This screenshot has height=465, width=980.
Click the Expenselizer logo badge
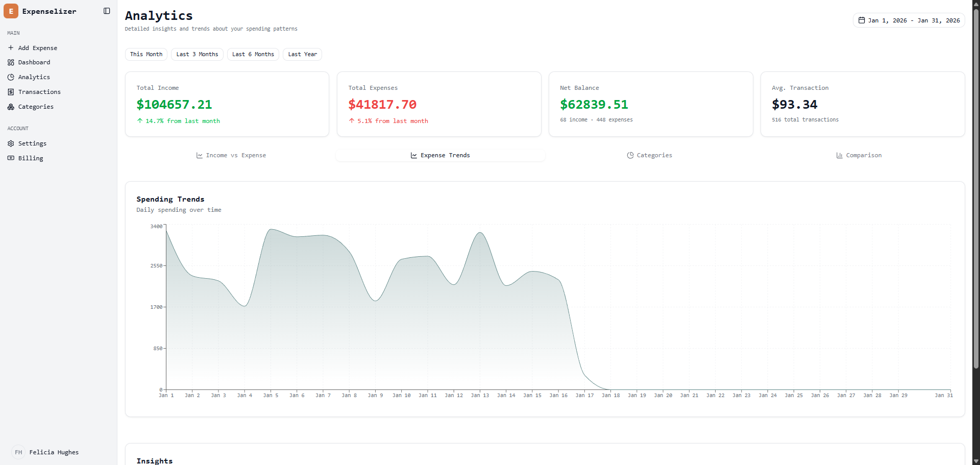(11, 11)
